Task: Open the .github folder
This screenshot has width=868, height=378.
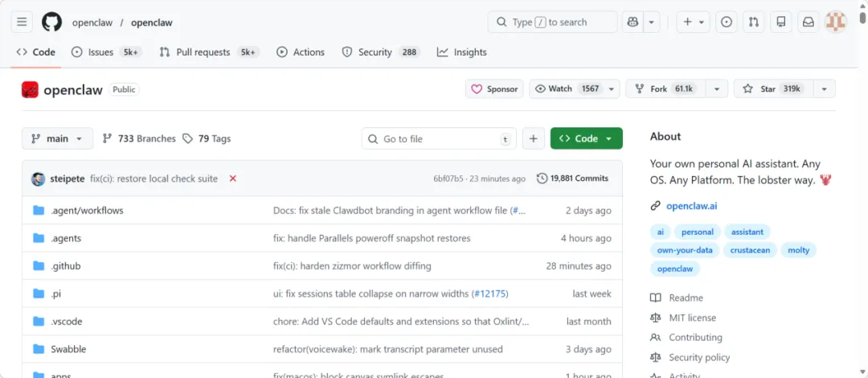Action: click(x=65, y=265)
